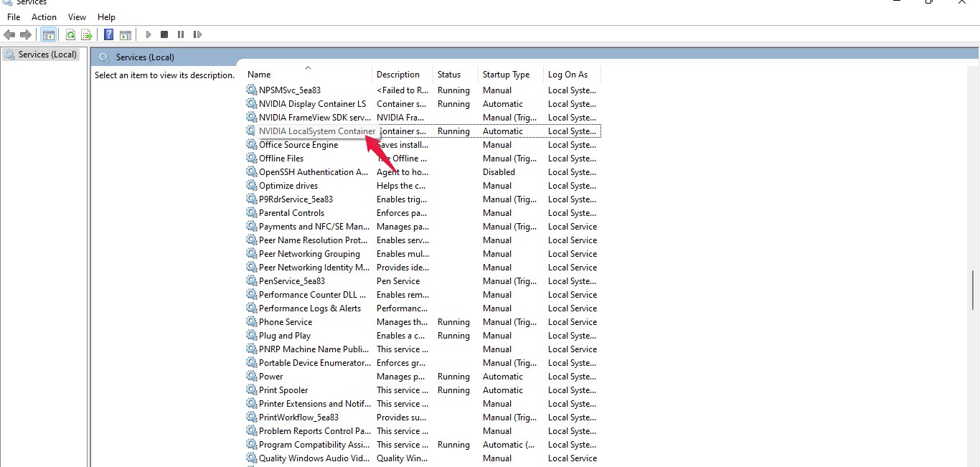Click the gear icon beside Plug and Play
The width and height of the screenshot is (980, 467).
click(x=251, y=336)
